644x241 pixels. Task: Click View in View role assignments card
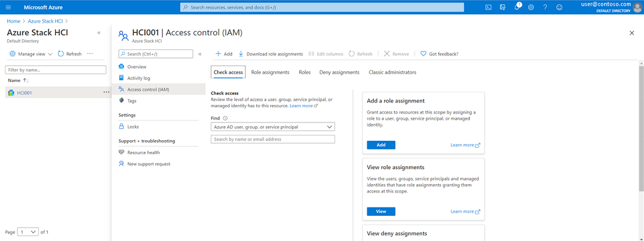coord(381,212)
